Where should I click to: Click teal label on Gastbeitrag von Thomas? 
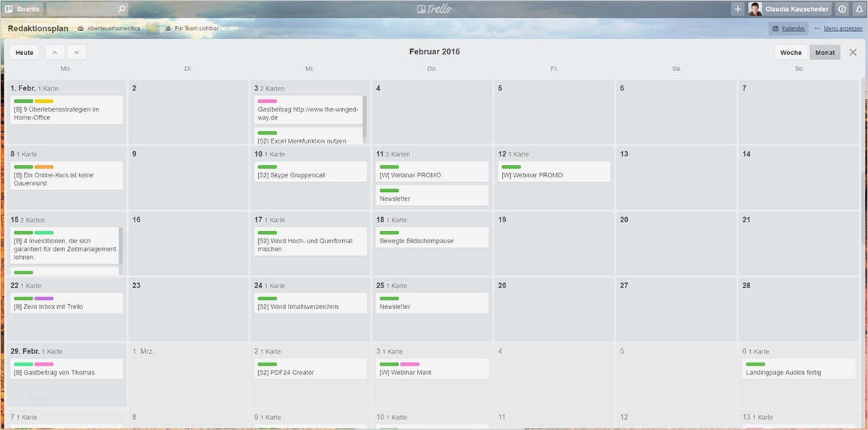click(23, 364)
